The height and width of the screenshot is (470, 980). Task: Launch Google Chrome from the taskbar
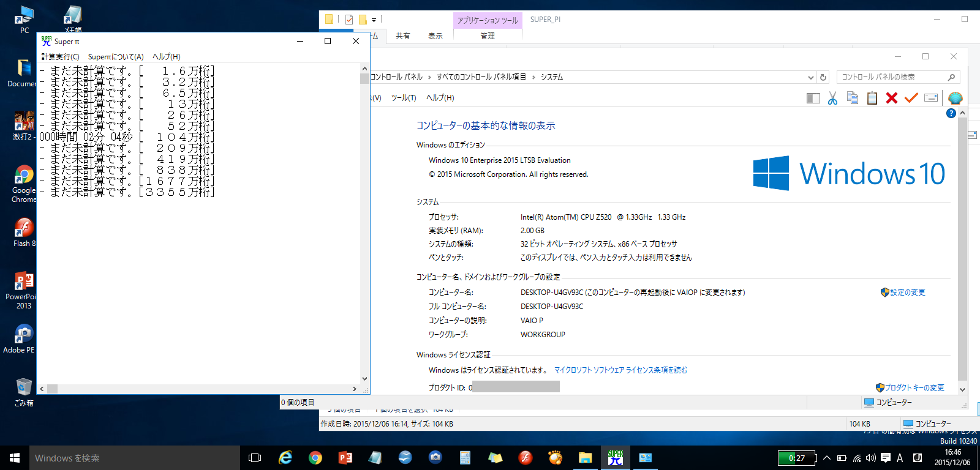315,458
